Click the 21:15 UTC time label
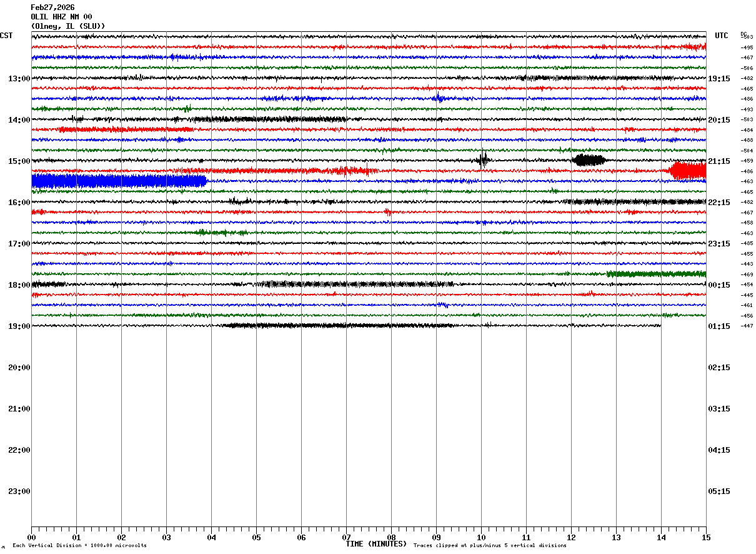The width and height of the screenshot is (756, 554). (719, 161)
